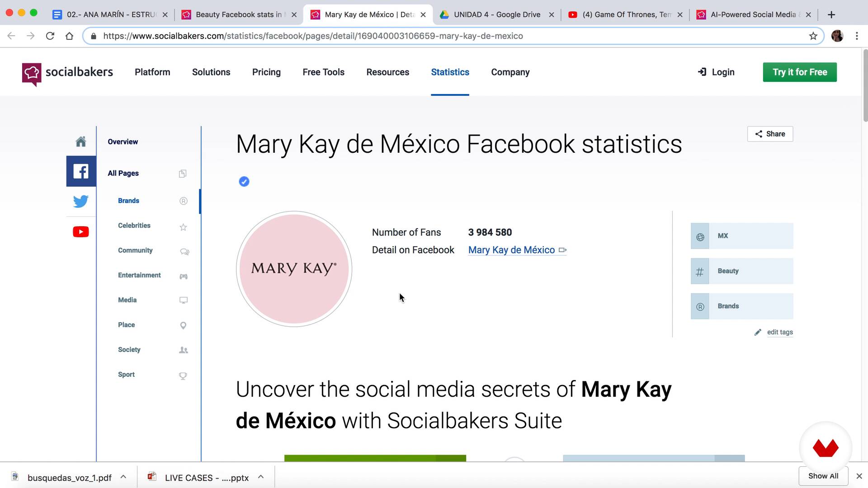The height and width of the screenshot is (488, 868).
Task: Select All Pages in sidebar
Action: (x=123, y=174)
